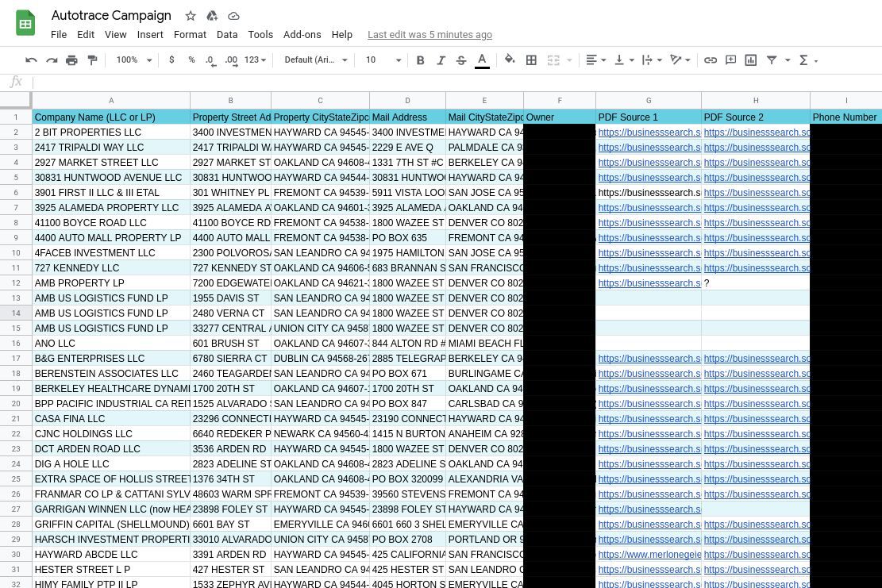
Task: Click the merge cells icon
Action: tap(553, 60)
